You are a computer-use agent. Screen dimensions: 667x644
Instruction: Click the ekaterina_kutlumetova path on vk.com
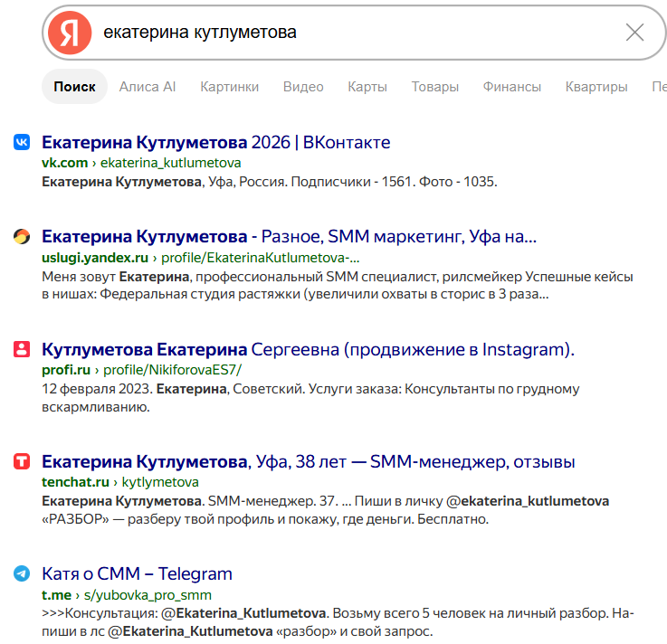pyautogui.click(x=170, y=163)
